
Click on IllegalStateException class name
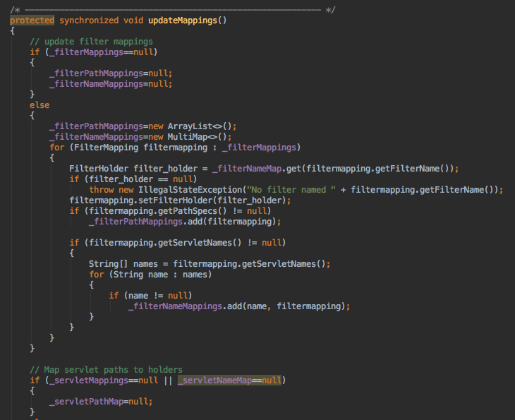[x=174, y=189]
